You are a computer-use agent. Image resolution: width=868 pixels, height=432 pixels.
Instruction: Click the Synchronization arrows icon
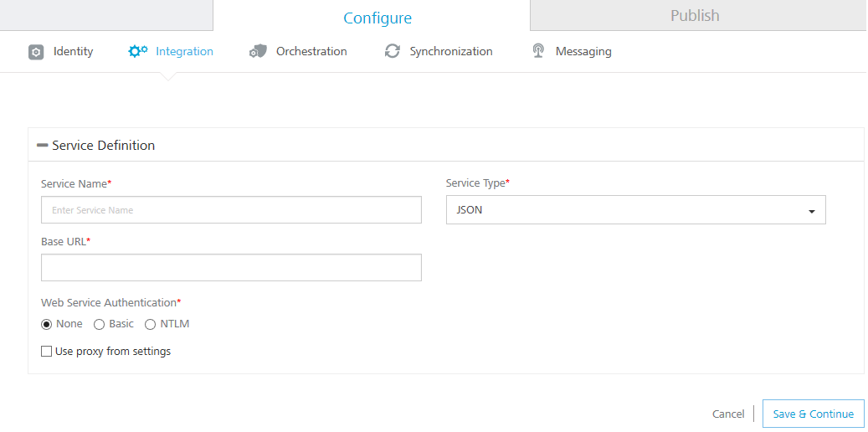(x=393, y=52)
